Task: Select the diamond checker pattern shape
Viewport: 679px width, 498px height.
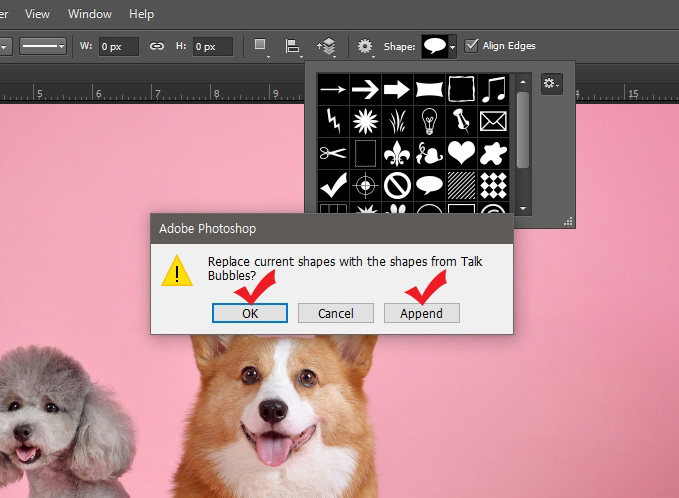Action: [493, 185]
